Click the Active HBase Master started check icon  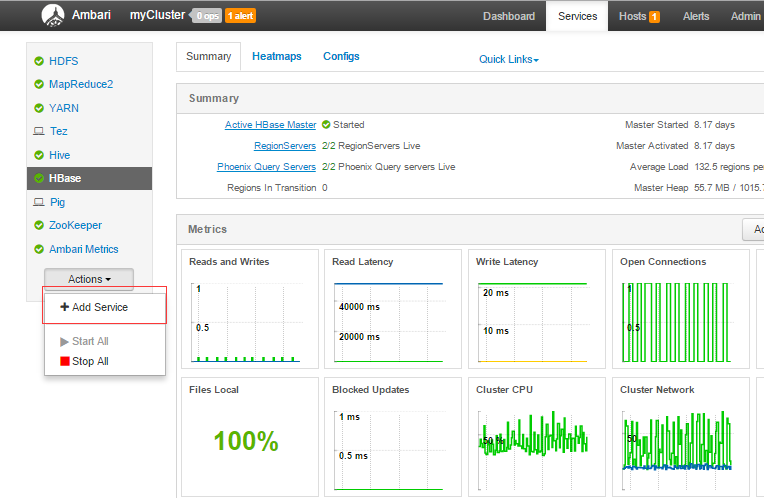[x=326, y=125]
